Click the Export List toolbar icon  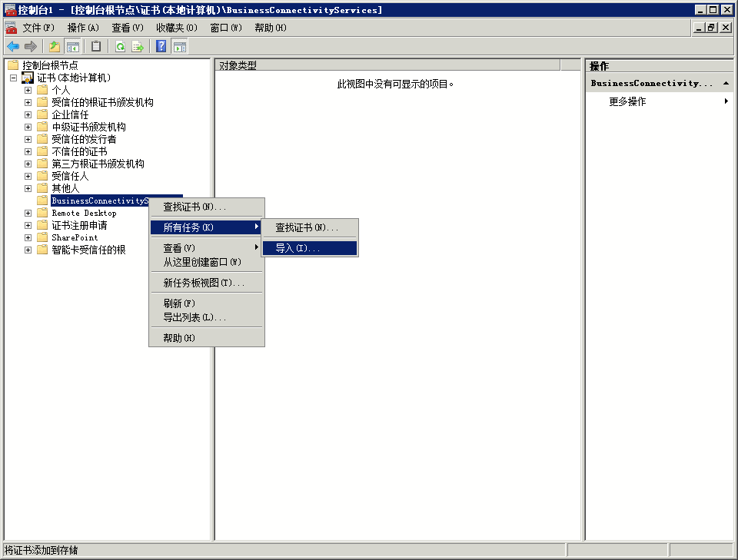[x=138, y=47]
